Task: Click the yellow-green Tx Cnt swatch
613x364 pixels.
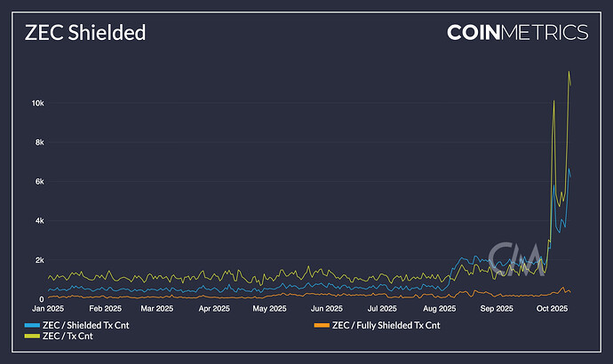Action: 32,336
